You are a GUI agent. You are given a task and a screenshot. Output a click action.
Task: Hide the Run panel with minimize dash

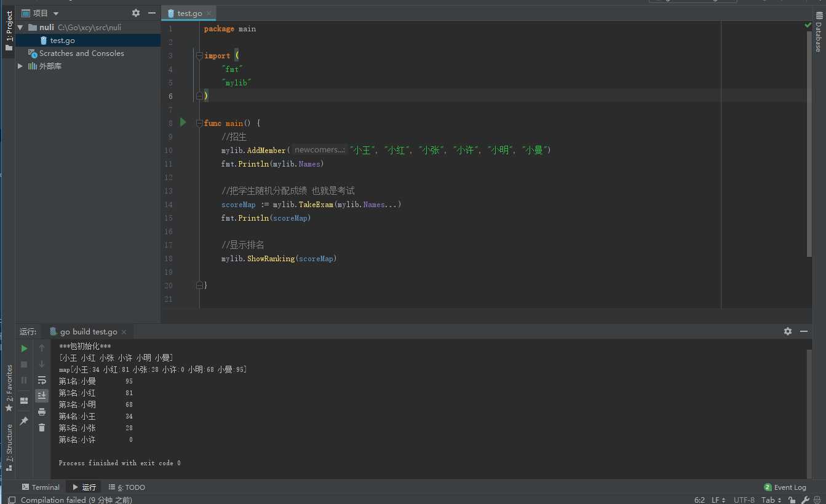click(804, 331)
